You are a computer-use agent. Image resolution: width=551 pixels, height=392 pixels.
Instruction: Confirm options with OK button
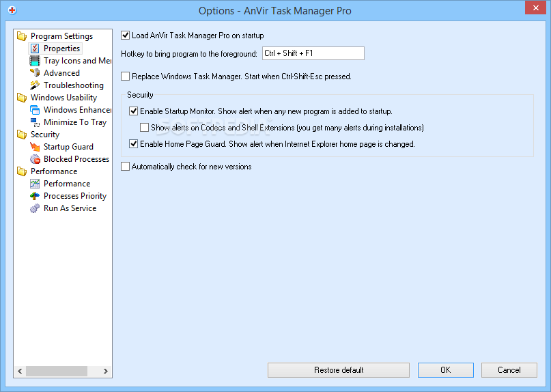(x=446, y=370)
